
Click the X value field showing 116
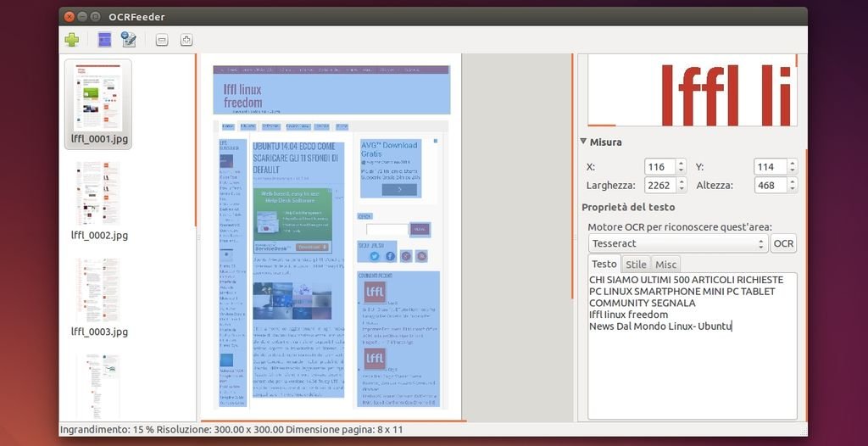tap(659, 167)
